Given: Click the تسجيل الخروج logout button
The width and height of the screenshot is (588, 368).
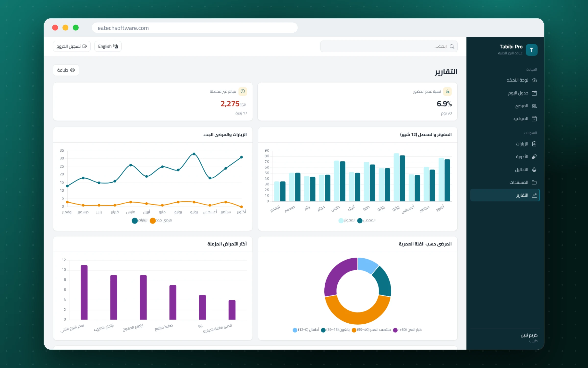Looking at the screenshot, I should [x=72, y=46].
